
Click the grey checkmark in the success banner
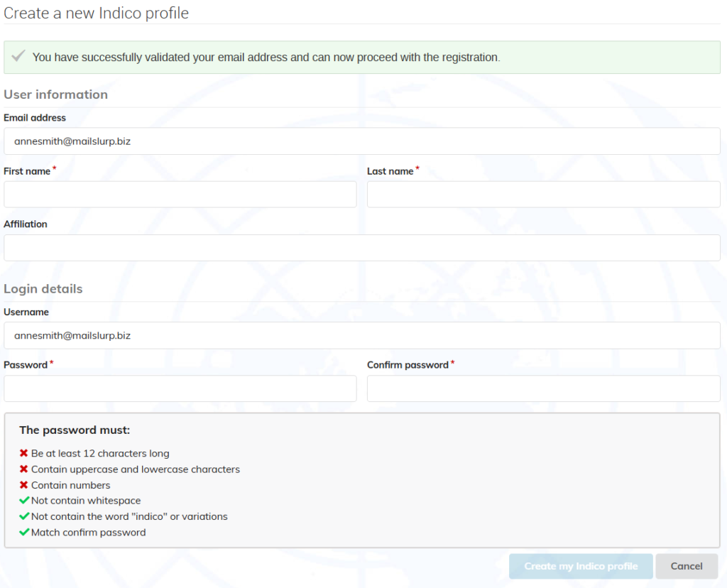click(18, 56)
